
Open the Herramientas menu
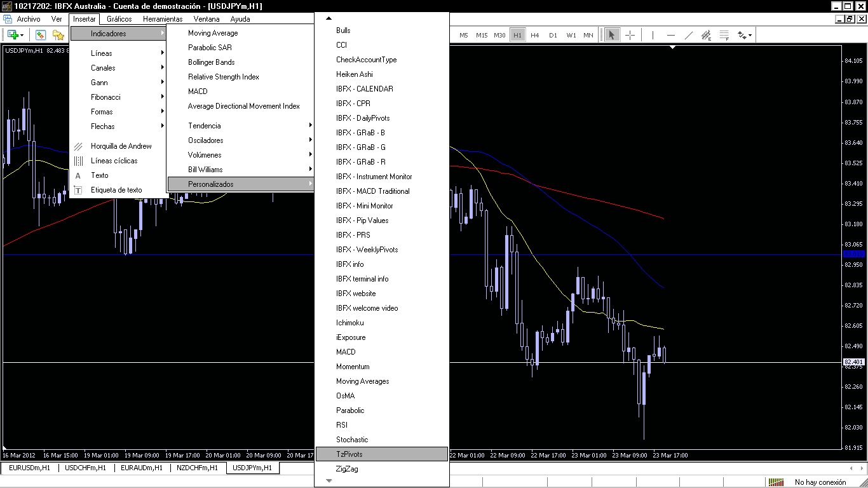click(163, 19)
